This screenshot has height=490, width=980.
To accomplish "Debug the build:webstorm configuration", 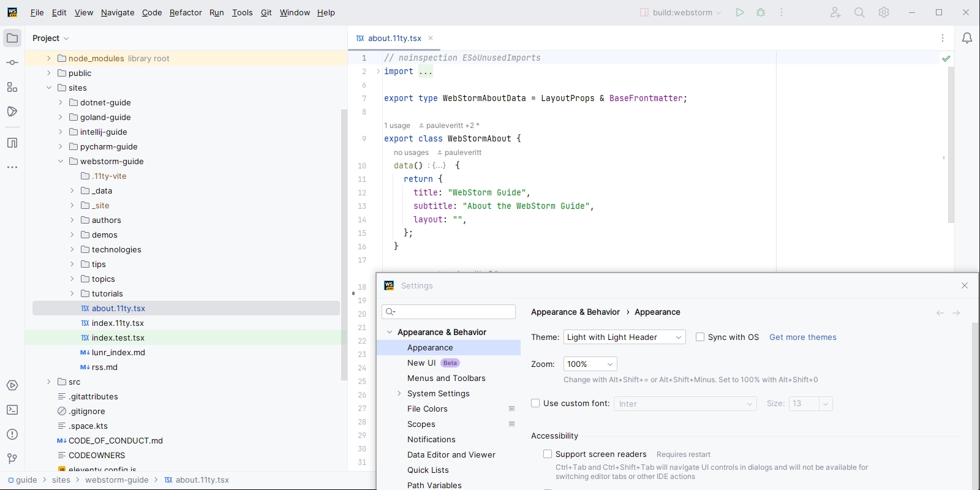I will (761, 12).
